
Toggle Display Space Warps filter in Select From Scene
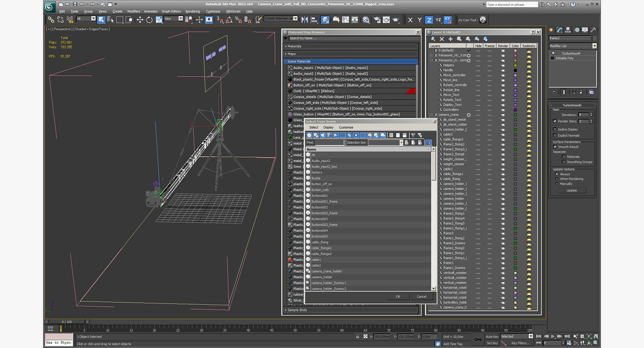(x=342, y=135)
